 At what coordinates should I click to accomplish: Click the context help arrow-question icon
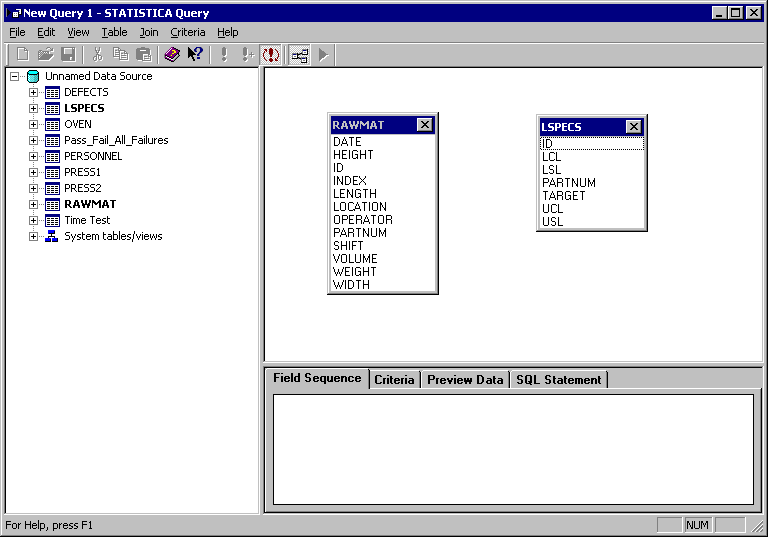pyautogui.click(x=195, y=55)
